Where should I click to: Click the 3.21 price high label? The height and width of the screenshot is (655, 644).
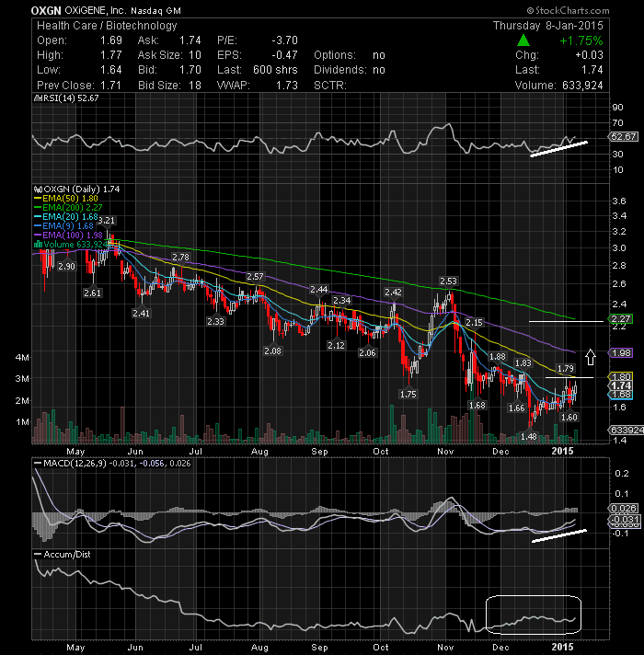coord(107,220)
